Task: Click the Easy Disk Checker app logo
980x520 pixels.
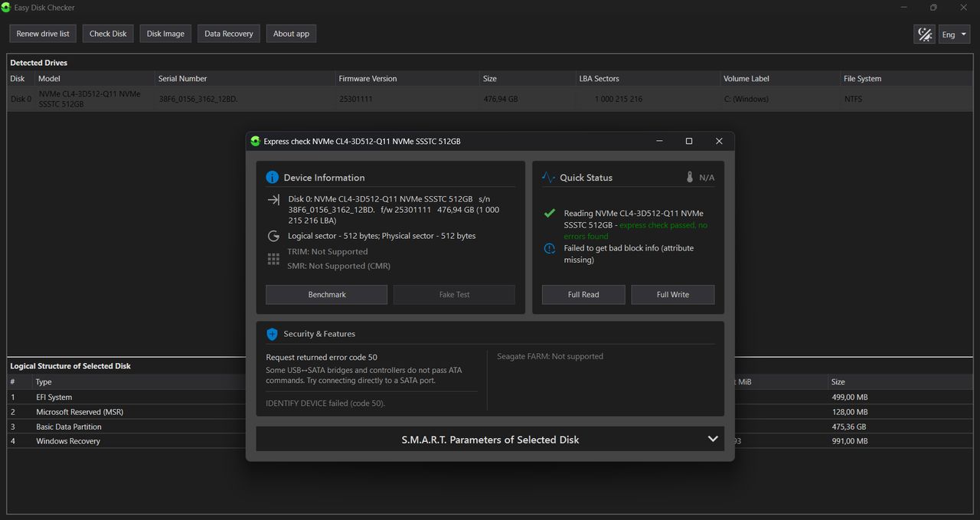Action: 6,8
